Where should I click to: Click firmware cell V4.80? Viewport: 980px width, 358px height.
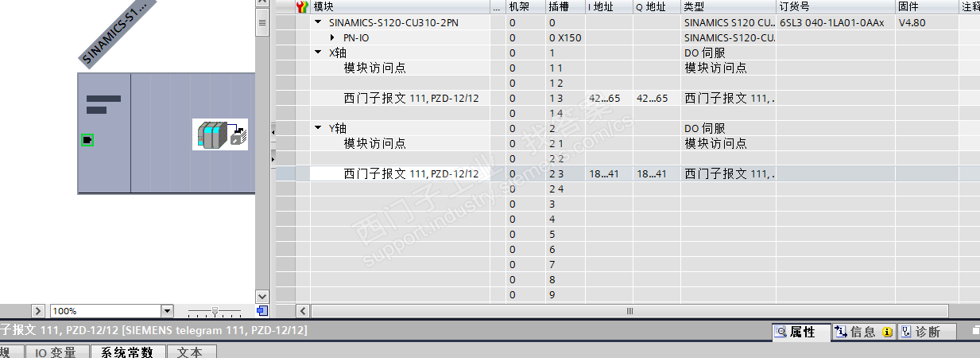(x=928, y=22)
